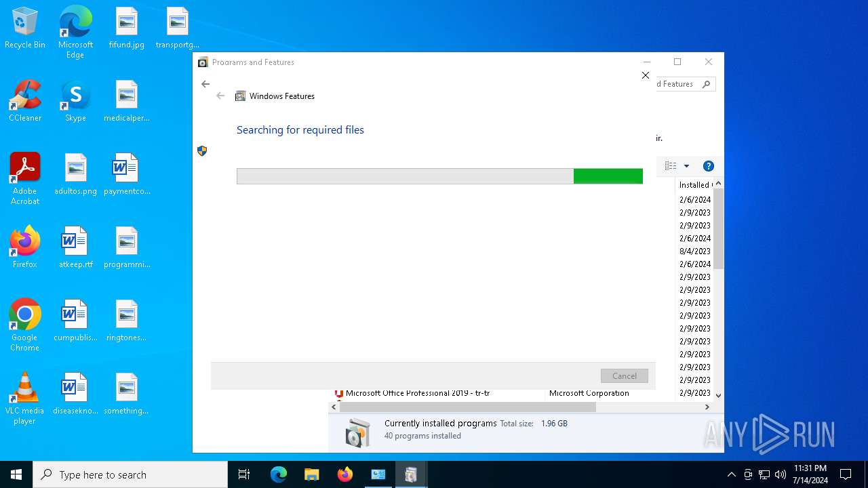Screen dimensions: 868x488
Task: Go back in the Windows Features wizard
Action: [x=220, y=96]
